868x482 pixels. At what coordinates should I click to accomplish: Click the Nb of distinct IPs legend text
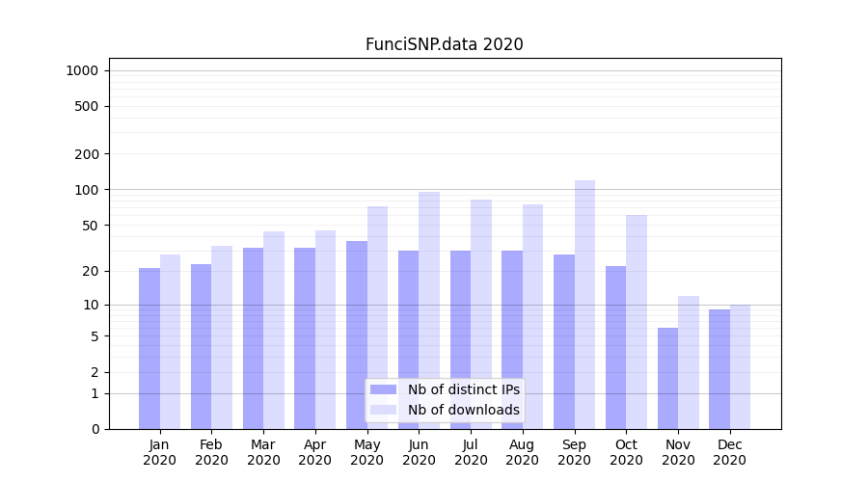[x=463, y=389]
